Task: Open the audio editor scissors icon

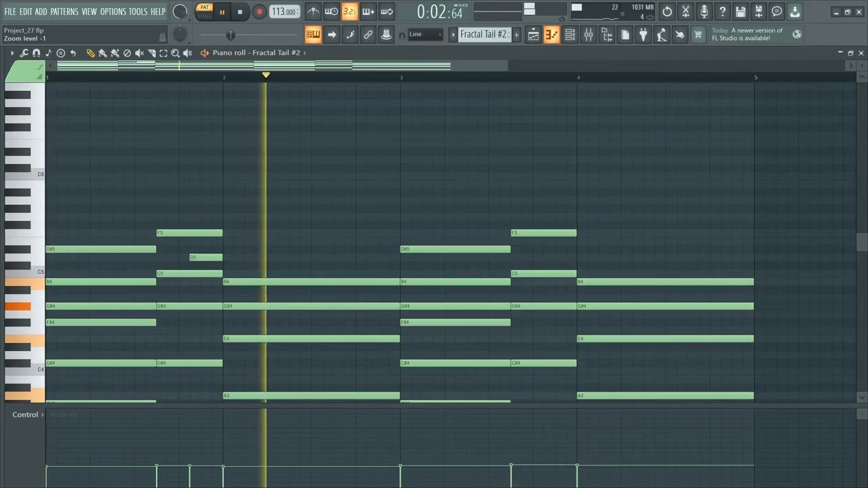Action: [686, 12]
